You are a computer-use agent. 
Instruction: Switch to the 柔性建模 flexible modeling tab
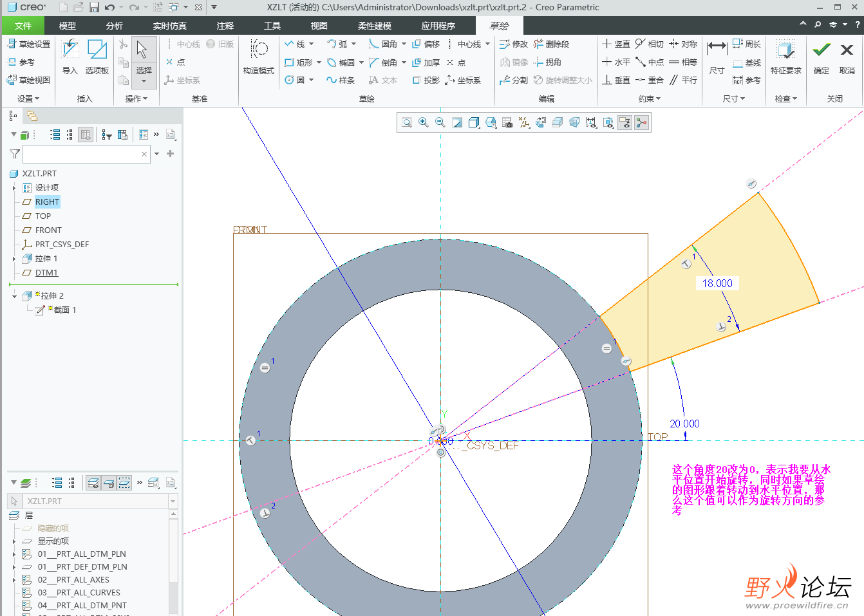click(375, 26)
